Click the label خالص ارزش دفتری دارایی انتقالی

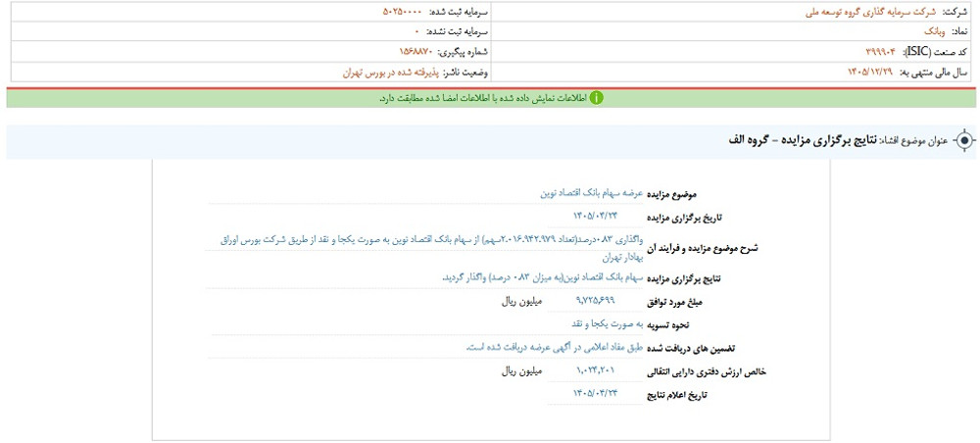707,372
